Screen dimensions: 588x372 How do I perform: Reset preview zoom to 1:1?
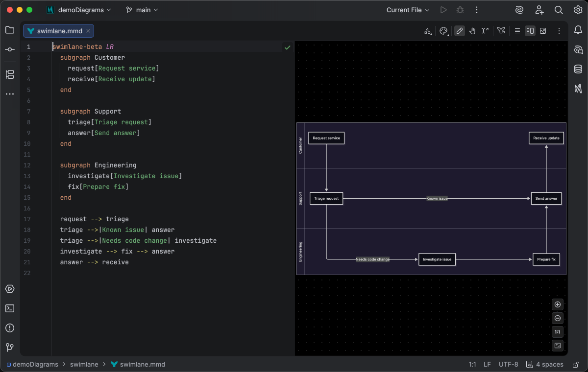pyautogui.click(x=558, y=332)
